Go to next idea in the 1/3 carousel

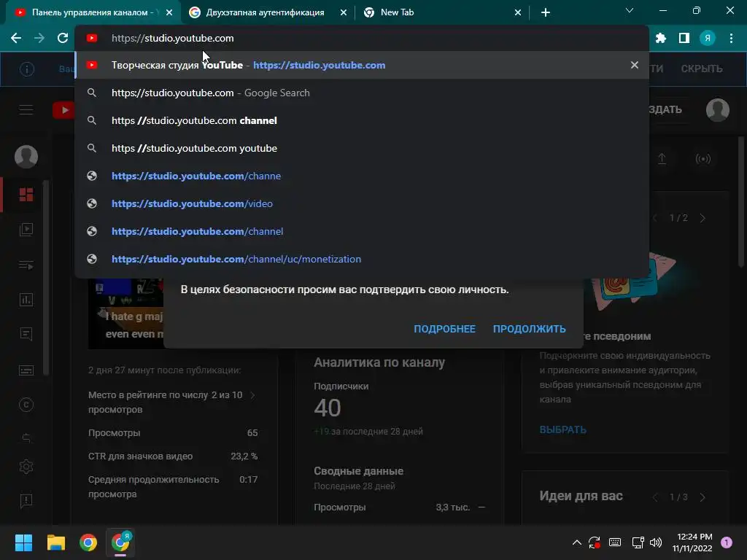point(703,497)
